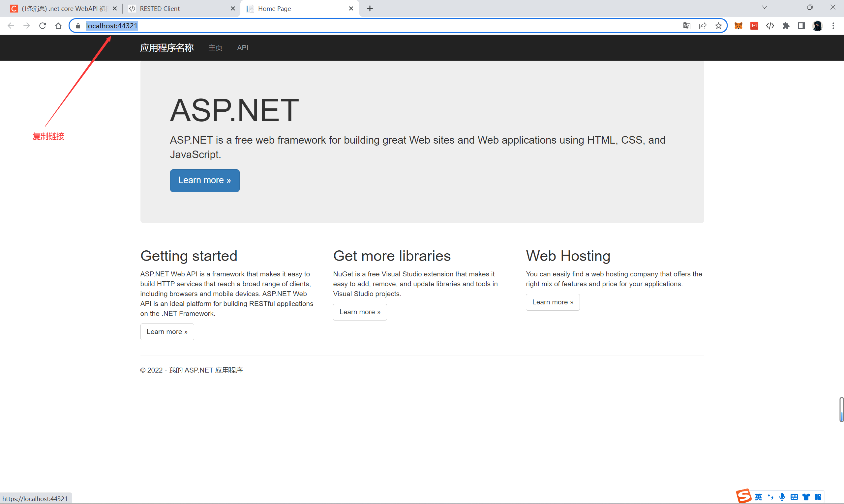844x504 pixels.
Task: Open the API navigation menu item
Action: click(x=242, y=47)
